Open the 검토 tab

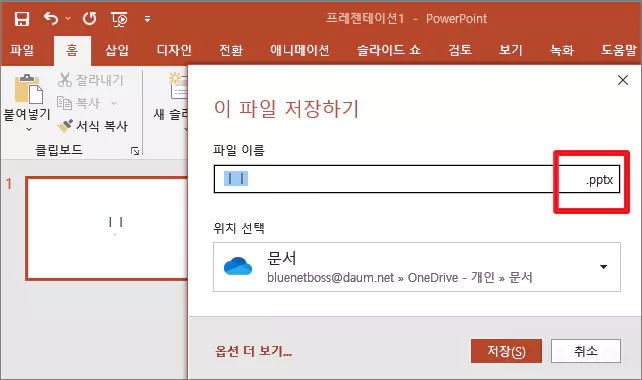(x=460, y=50)
